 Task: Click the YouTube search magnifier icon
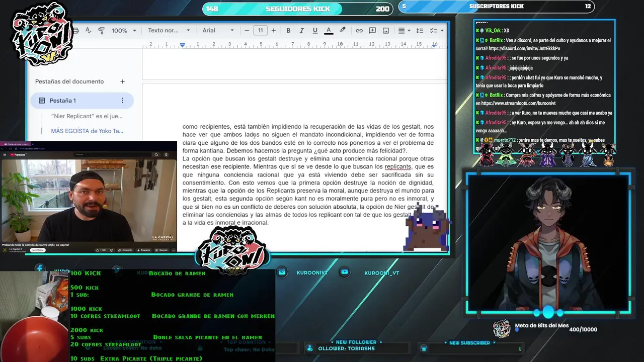point(156,155)
